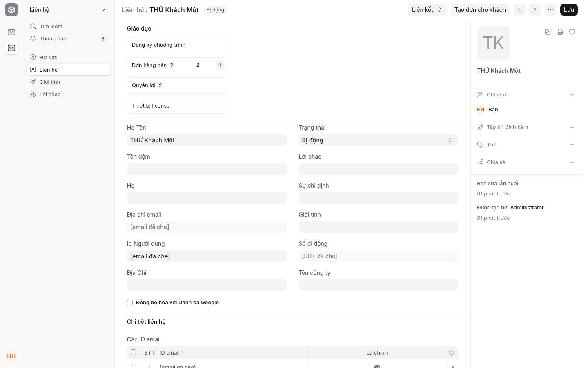588x368 pixels.
Task: Expand the Liên hệ workspace switcher chevron
Action: pyautogui.click(x=103, y=10)
